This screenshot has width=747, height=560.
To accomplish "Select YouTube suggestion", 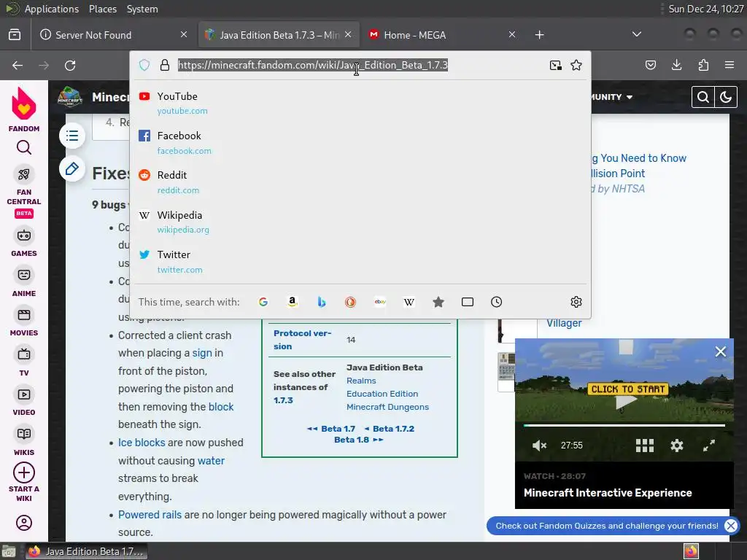I will click(360, 103).
